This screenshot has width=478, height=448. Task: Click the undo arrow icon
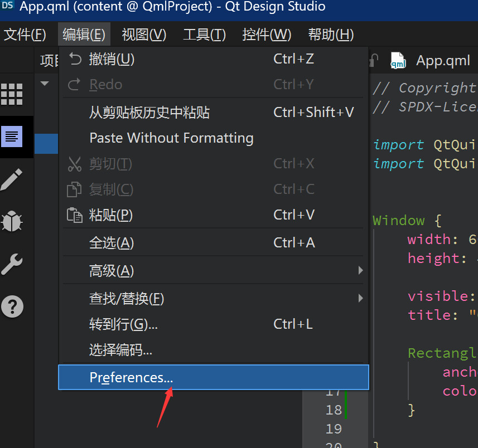click(x=75, y=59)
